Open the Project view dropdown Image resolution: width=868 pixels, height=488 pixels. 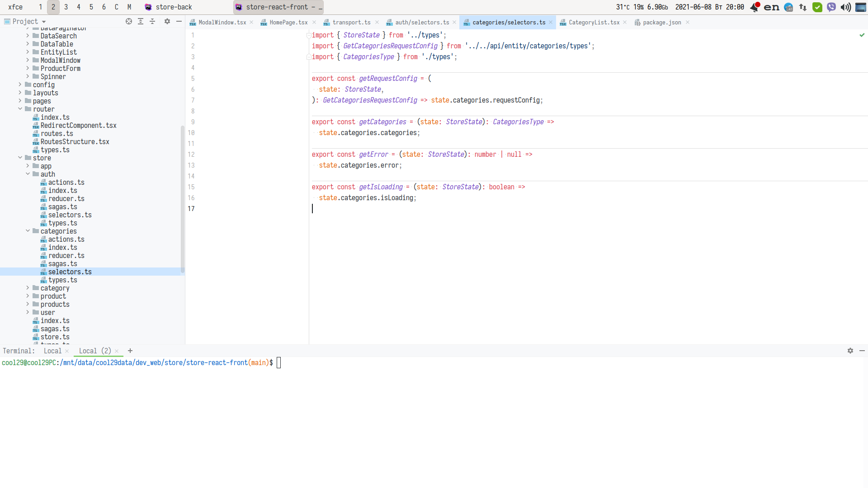44,22
